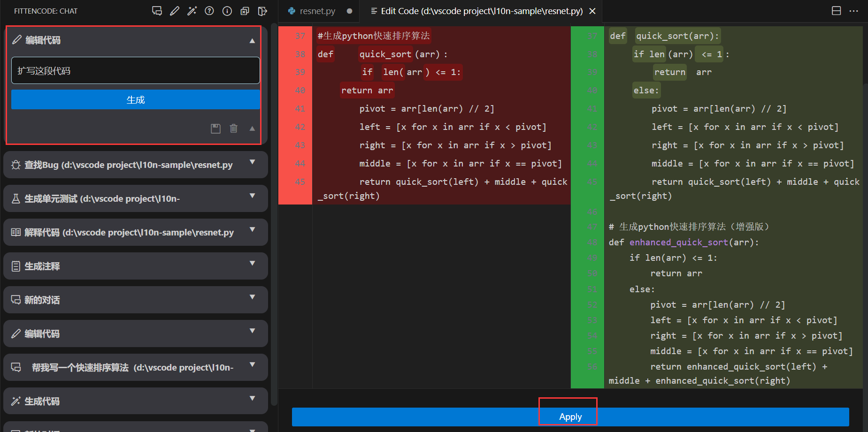Click the pencil edit code header icon
The image size is (868, 432).
pos(175,11)
